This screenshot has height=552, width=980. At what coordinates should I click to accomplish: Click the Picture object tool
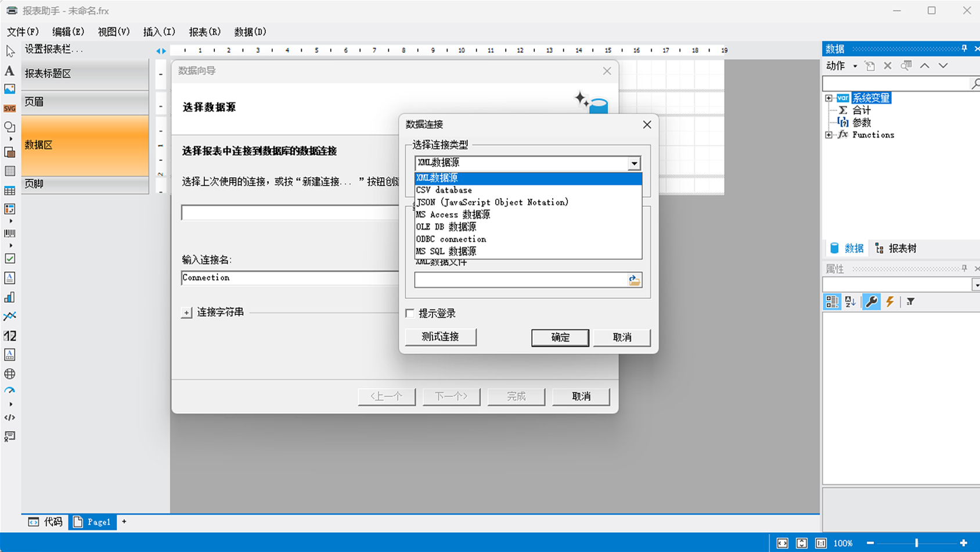click(9, 89)
